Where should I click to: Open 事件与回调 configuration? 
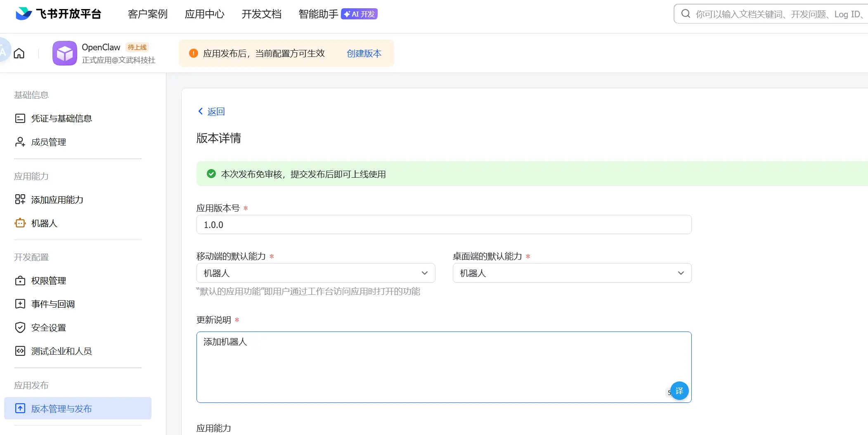[x=53, y=304]
